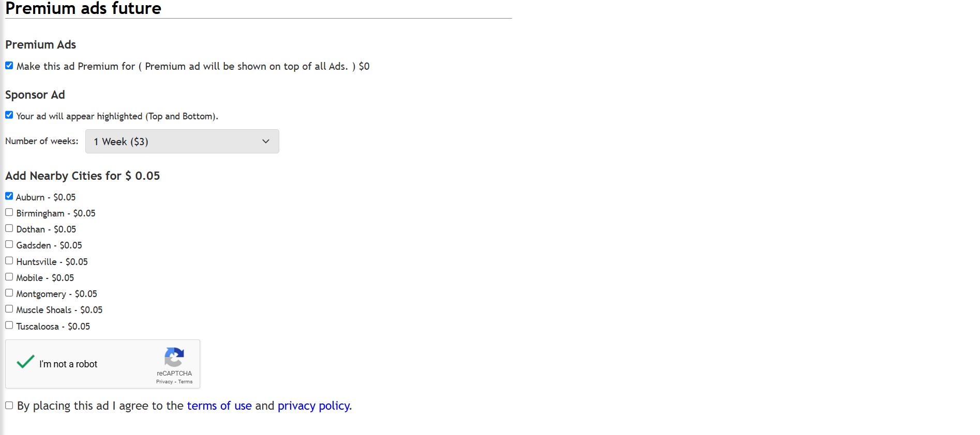Select the Tuscaloosa city checkbox
Screen dimensions: 980x435
(9, 325)
